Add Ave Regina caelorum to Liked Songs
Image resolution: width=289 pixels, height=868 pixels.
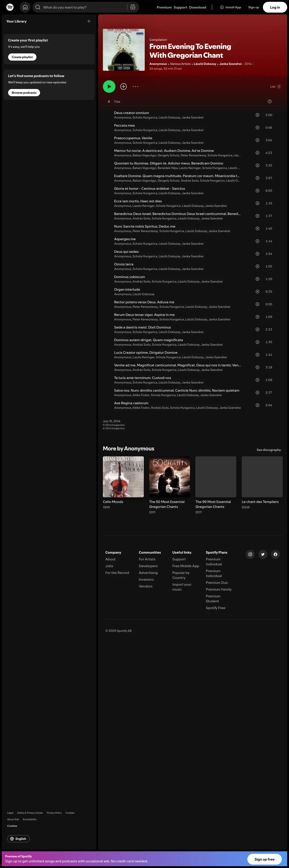pyautogui.click(x=257, y=405)
